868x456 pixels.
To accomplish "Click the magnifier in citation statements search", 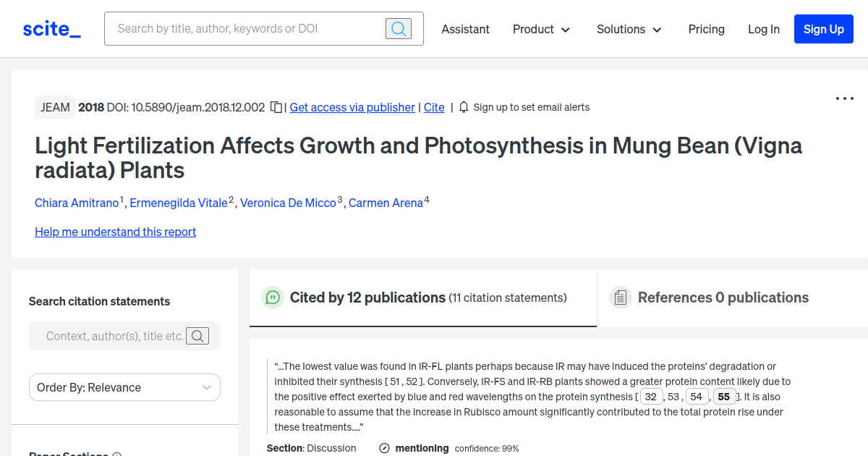I will (197, 336).
